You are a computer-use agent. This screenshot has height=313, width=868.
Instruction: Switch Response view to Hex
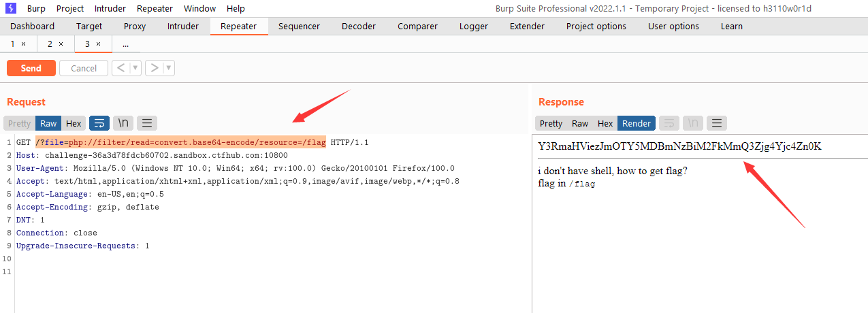click(605, 123)
